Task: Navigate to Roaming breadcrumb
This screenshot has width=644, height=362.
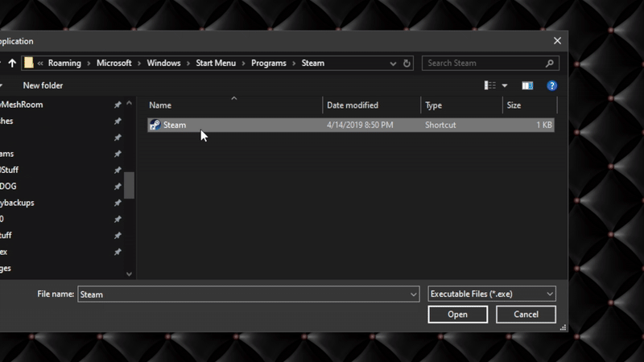Action: coord(64,64)
